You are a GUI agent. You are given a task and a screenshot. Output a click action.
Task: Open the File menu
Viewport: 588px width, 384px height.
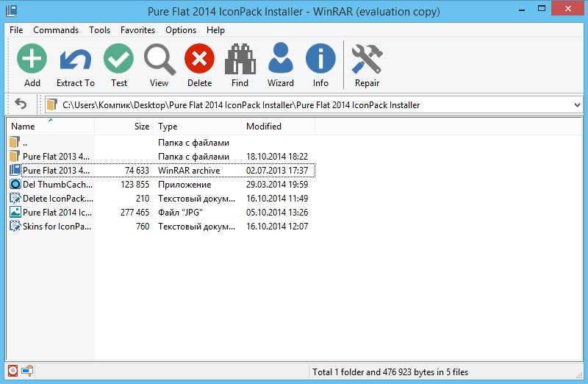point(16,30)
